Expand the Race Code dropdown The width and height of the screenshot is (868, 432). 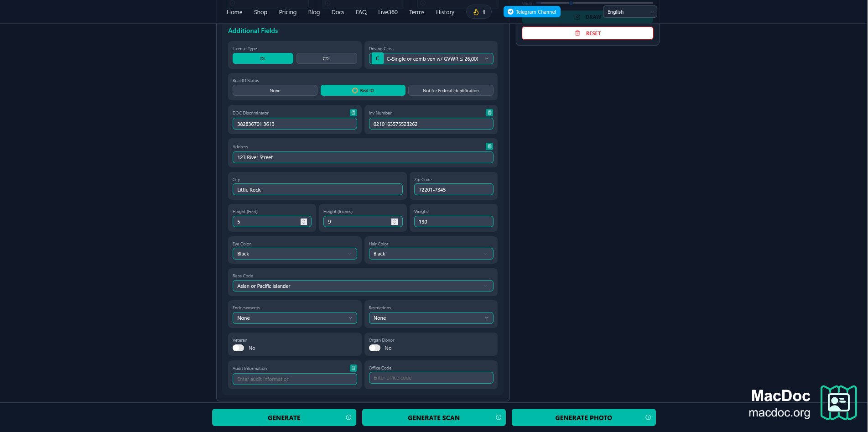point(363,286)
